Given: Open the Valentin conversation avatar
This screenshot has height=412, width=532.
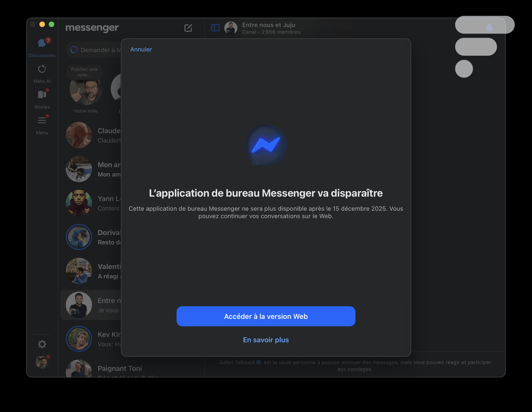Looking at the screenshot, I should 79,271.
